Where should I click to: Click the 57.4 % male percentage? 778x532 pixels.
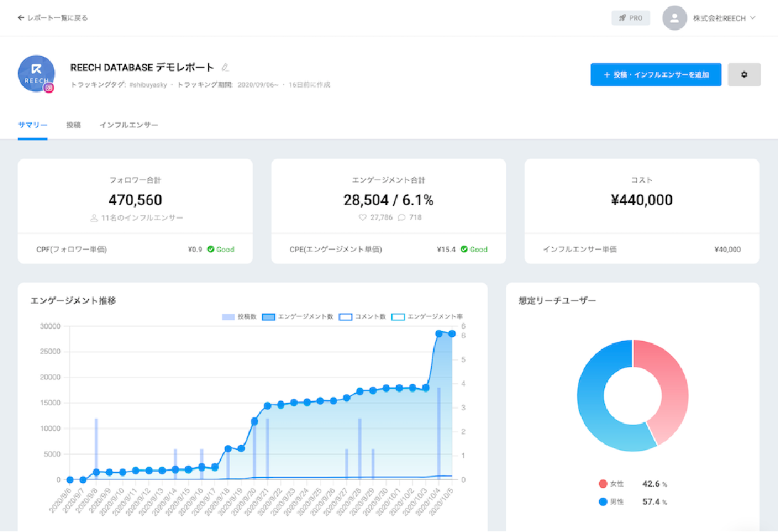pyautogui.click(x=655, y=502)
